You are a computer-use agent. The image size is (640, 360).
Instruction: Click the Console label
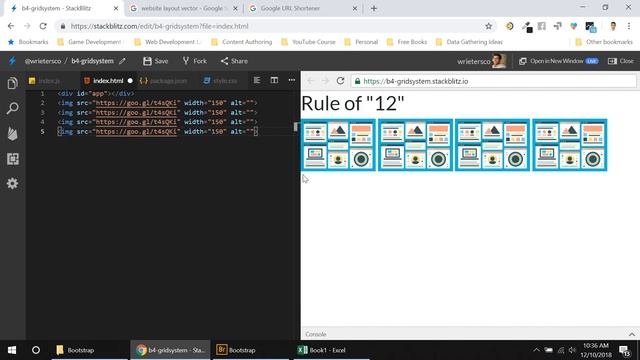pyautogui.click(x=316, y=334)
